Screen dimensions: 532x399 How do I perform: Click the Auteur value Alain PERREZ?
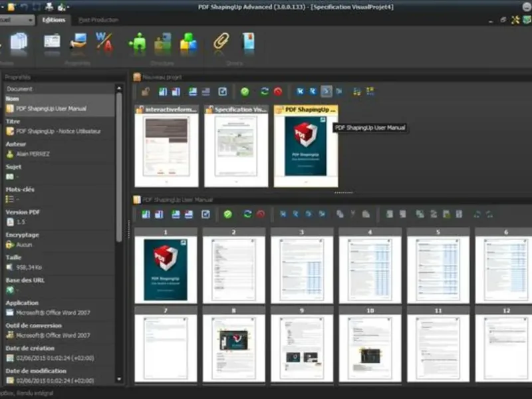pyautogui.click(x=33, y=154)
